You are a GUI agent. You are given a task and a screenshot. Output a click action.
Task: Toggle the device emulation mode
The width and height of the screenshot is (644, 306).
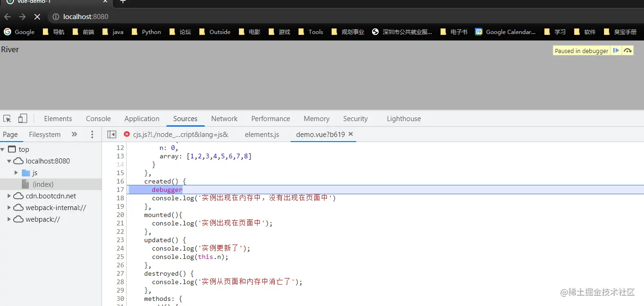[22, 118]
